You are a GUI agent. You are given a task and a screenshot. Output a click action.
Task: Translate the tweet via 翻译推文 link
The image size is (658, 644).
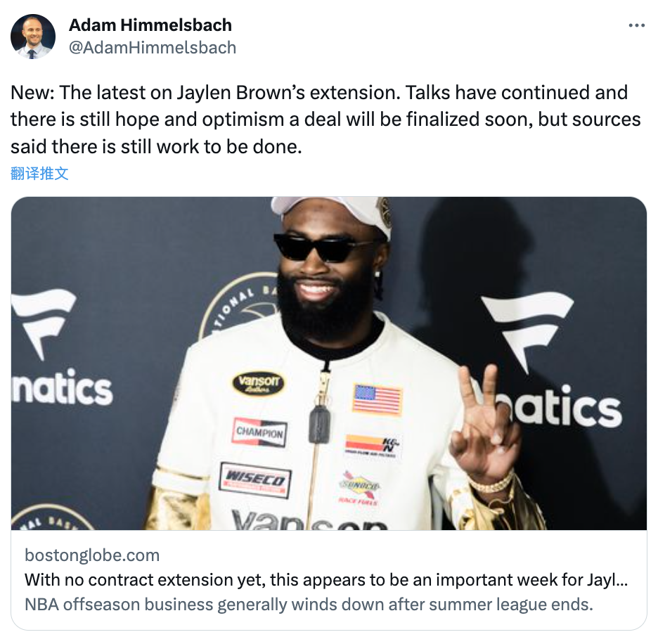click(39, 173)
